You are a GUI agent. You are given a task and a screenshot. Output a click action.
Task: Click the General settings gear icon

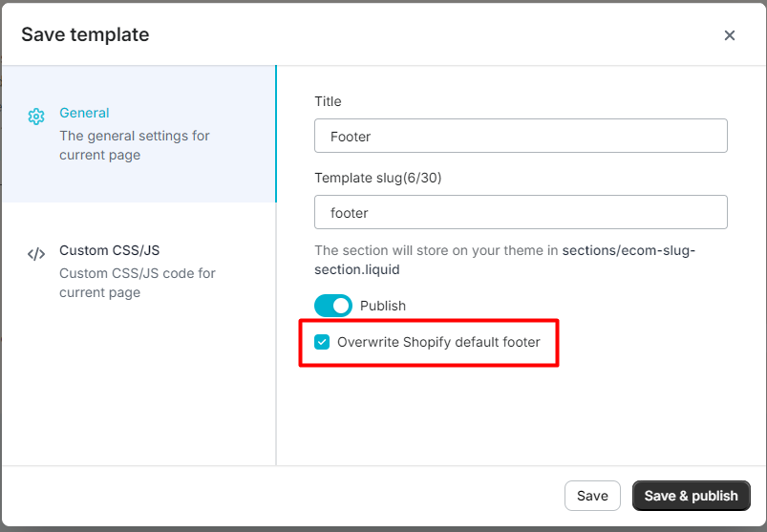coord(36,117)
